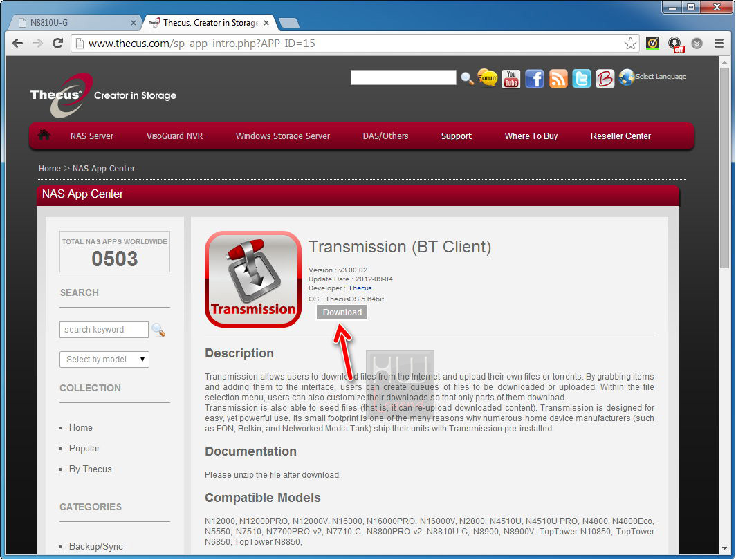
Task: Click the OS : ThecusOS 5 64bit text
Action: (347, 299)
